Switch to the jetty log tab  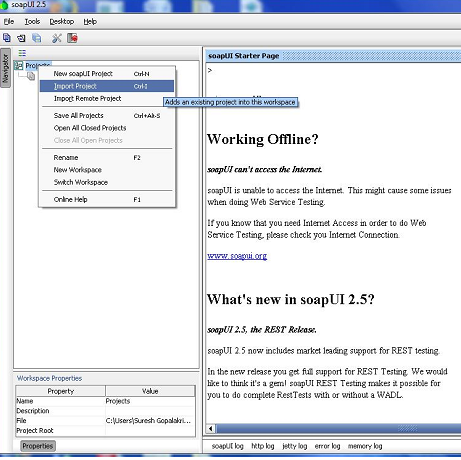(294, 446)
